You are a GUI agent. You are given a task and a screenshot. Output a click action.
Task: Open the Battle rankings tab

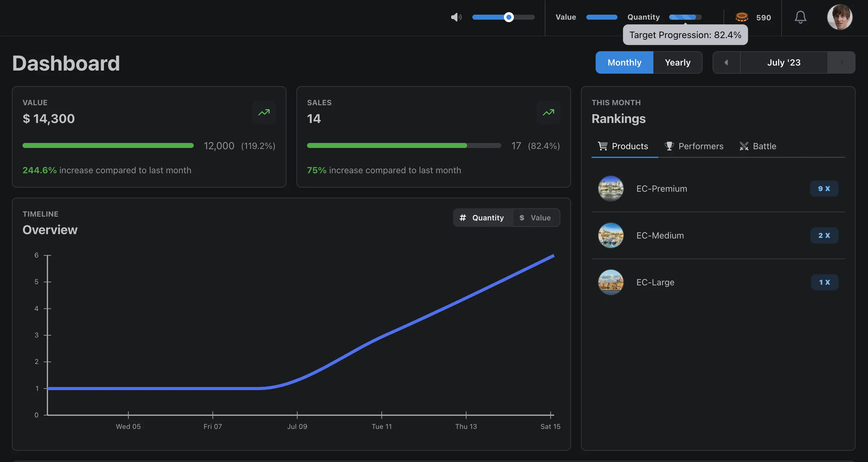click(758, 146)
